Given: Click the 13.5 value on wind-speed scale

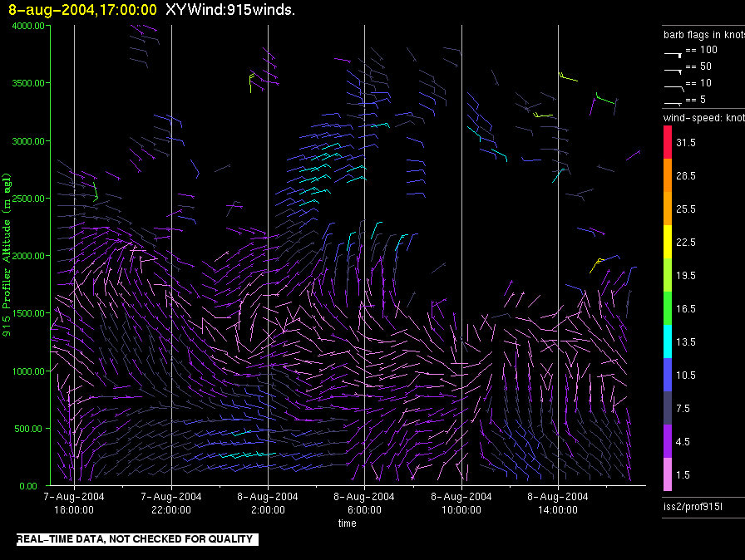Looking at the screenshot, I should coord(686,341).
